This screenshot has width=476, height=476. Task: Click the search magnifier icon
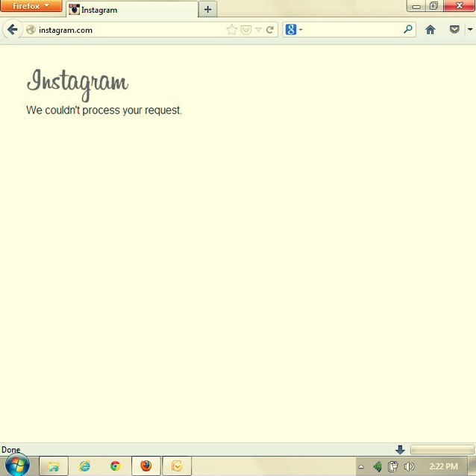click(408, 29)
